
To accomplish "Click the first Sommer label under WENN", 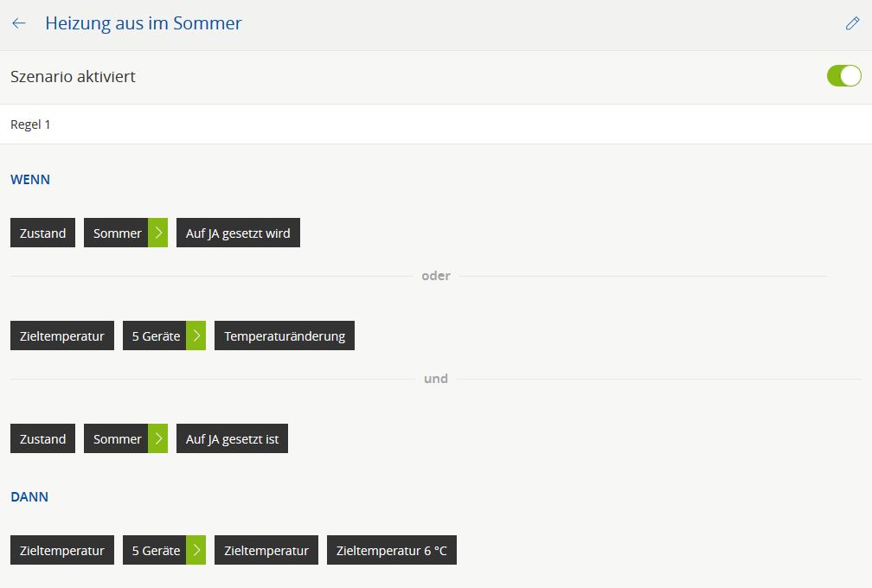I will pyautogui.click(x=117, y=233).
